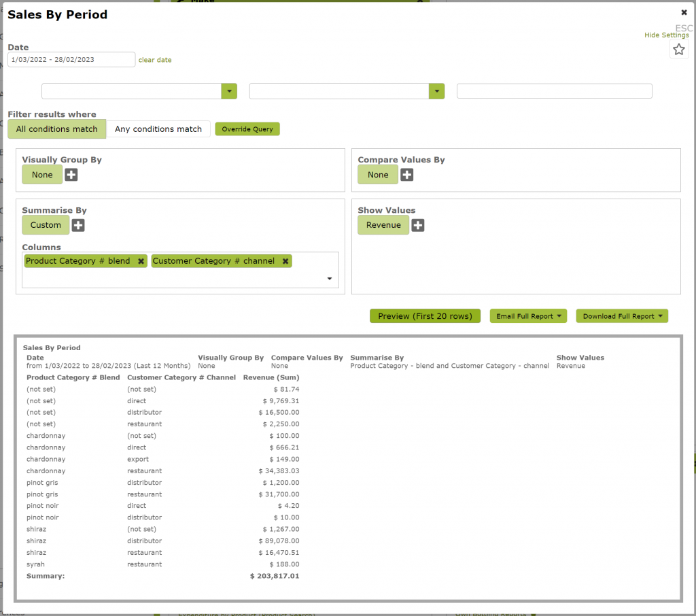Remove the Customer Category # channel column
This screenshot has width=696, height=616.
click(285, 261)
